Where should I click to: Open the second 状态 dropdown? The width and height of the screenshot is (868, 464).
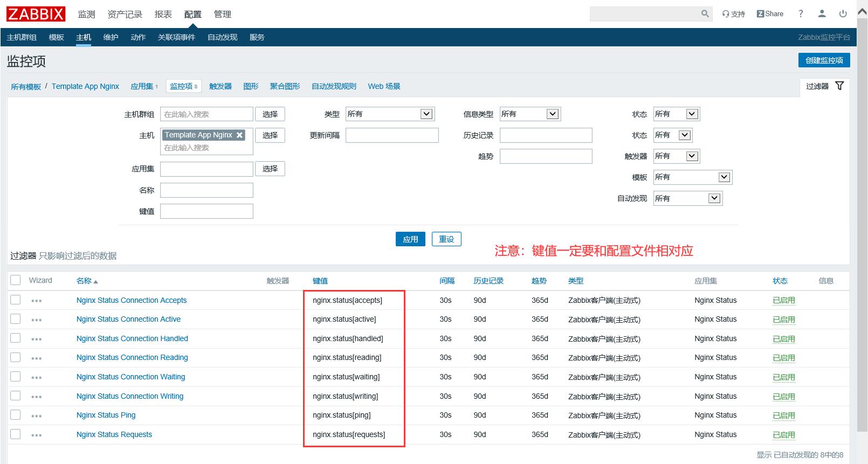[x=672, y=135]
